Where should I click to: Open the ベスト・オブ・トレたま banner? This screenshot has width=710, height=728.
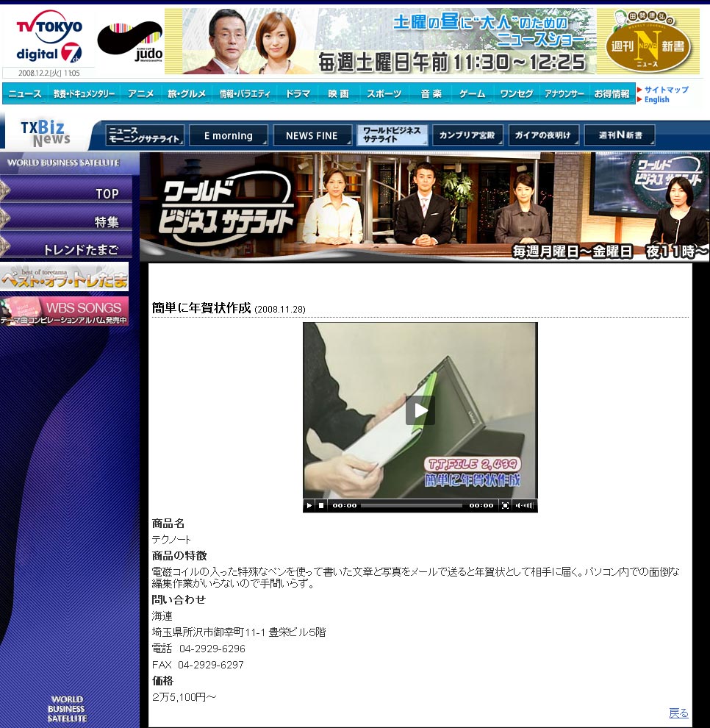click(x=64, y=276)
